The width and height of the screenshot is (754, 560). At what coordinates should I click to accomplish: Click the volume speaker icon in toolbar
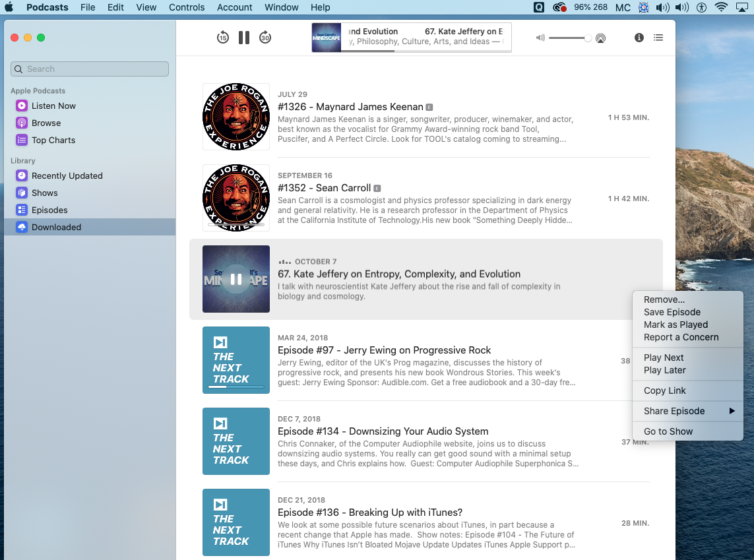click(x=540, y=38)
